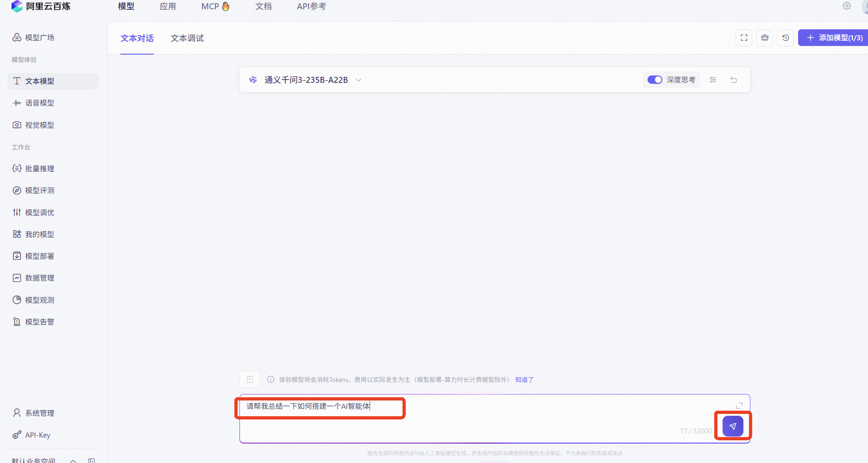Open 数据管理 in the sidebar
The image size is (868, 463).
(33, 278)
